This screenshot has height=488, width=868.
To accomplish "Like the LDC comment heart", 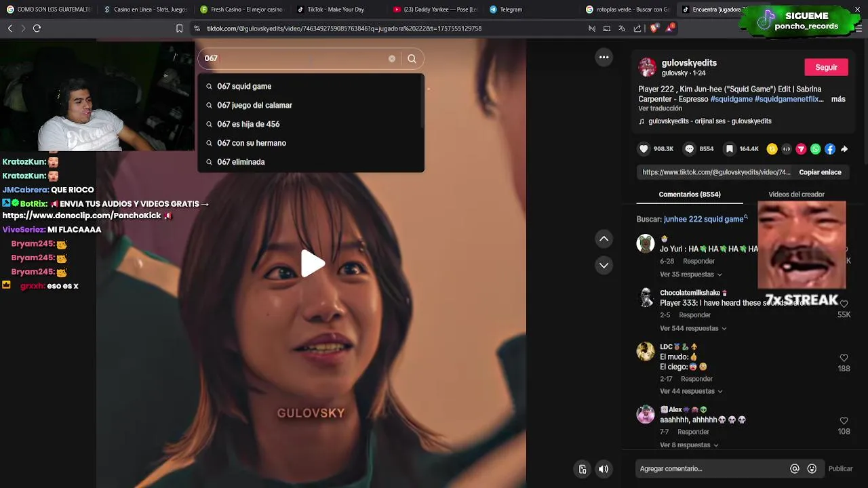I will (844, 358).
